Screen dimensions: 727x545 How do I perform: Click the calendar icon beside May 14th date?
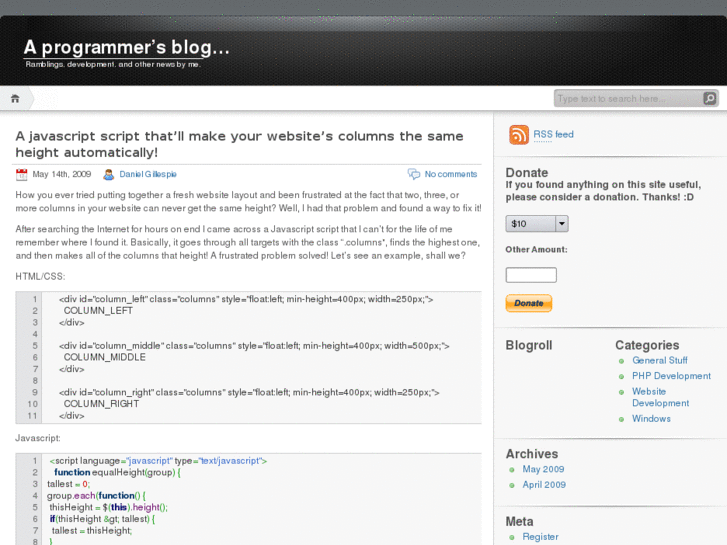coord(22,174)
